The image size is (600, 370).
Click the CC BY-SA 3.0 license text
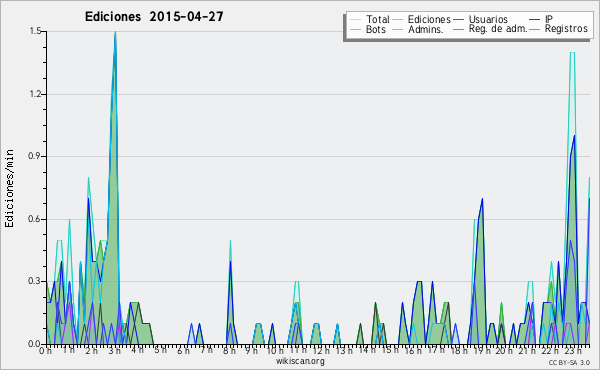pyautogui.click(x=569, y=363)
